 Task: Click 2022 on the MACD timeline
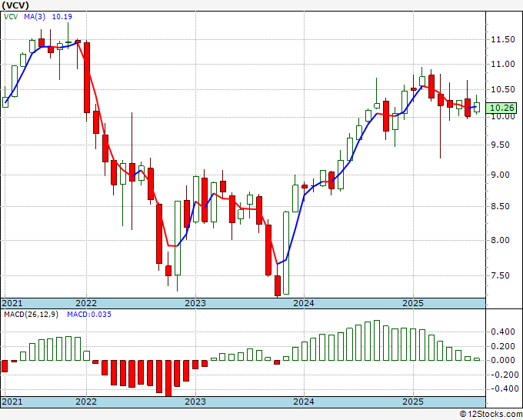pos(86,402)
